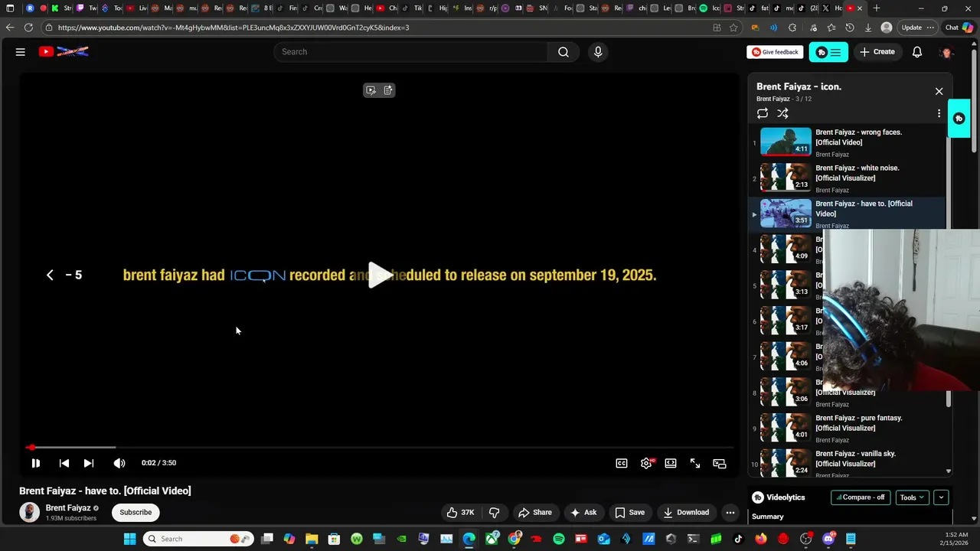Open the Windows Start menu
The height and width of the screenshot is (551, 980).
[x=129, y=539]
